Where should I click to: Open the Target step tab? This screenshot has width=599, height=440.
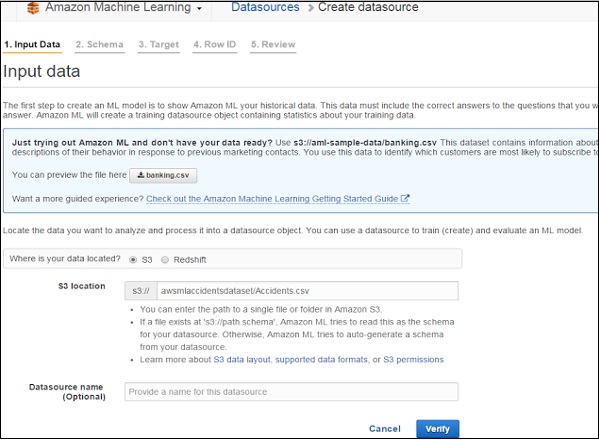[x=159, y=45]
